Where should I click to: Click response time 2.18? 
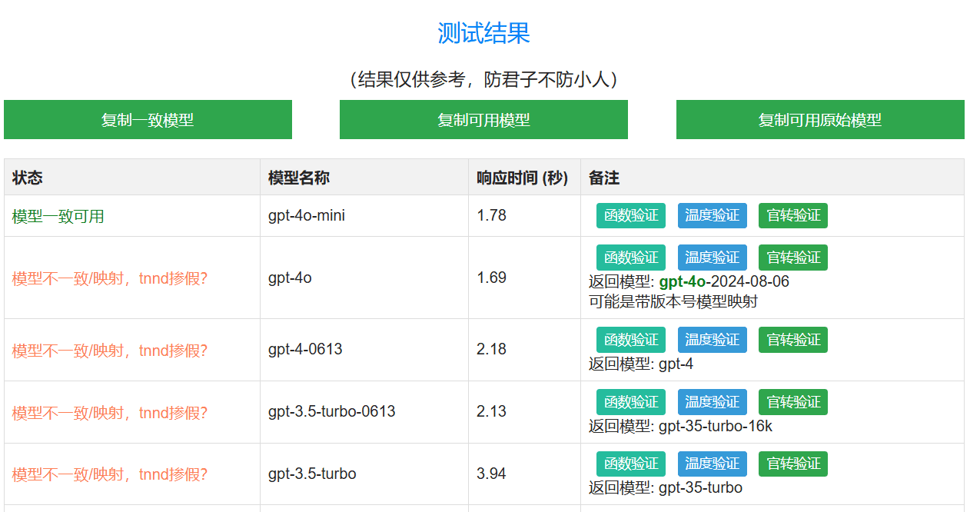tap(492, 349)
